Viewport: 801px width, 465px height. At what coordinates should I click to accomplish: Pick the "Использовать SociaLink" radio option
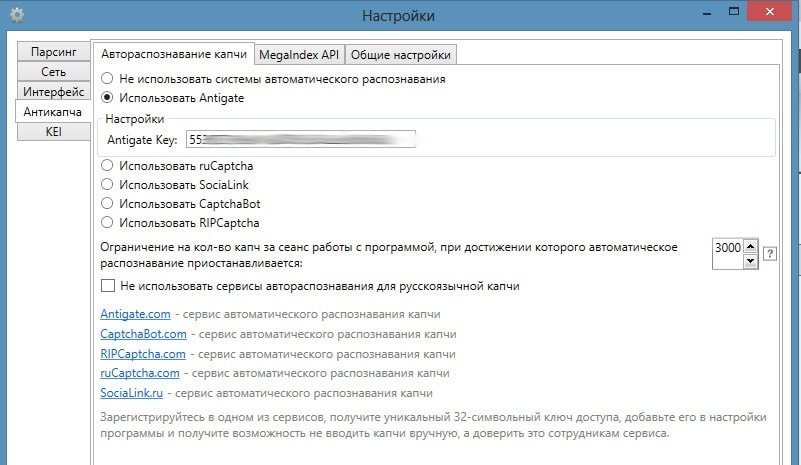tap(108, 185)
